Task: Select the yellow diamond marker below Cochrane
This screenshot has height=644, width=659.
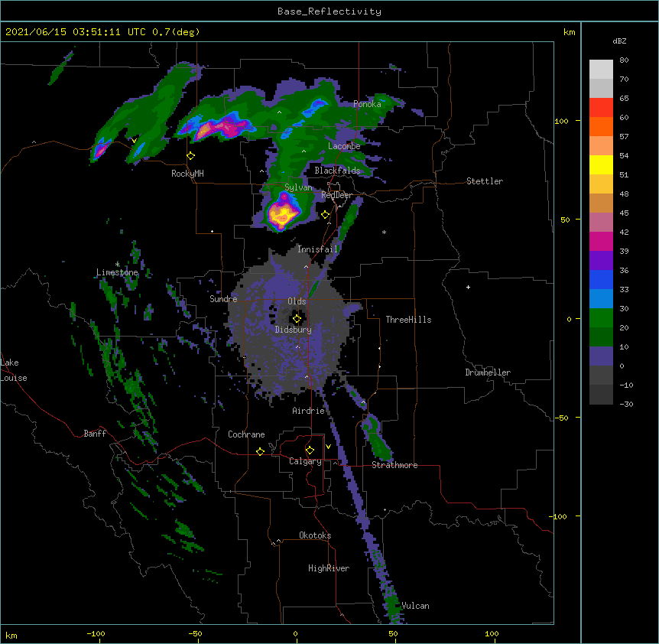Action: [260, 451]
